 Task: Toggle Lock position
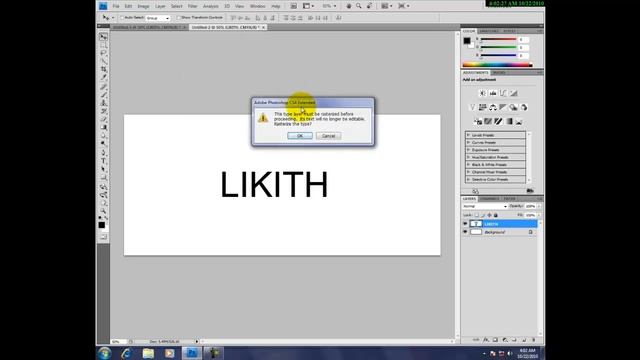[x=489, y=215]
